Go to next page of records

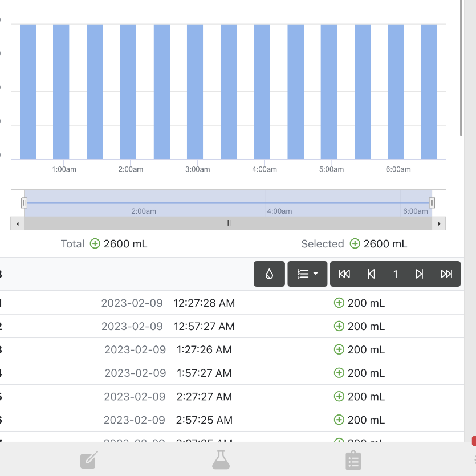(x=419, y=274)
